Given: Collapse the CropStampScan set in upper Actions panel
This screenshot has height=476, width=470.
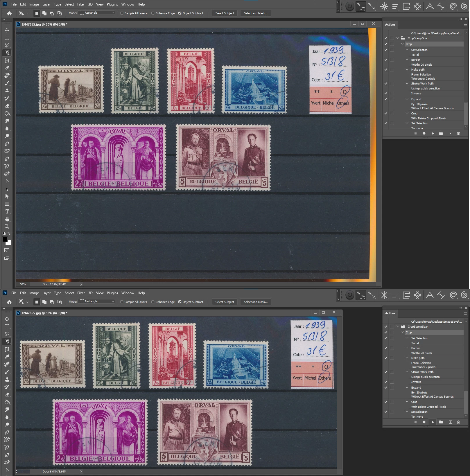Looking at the screenshot, I should click(x=398, y=38).
